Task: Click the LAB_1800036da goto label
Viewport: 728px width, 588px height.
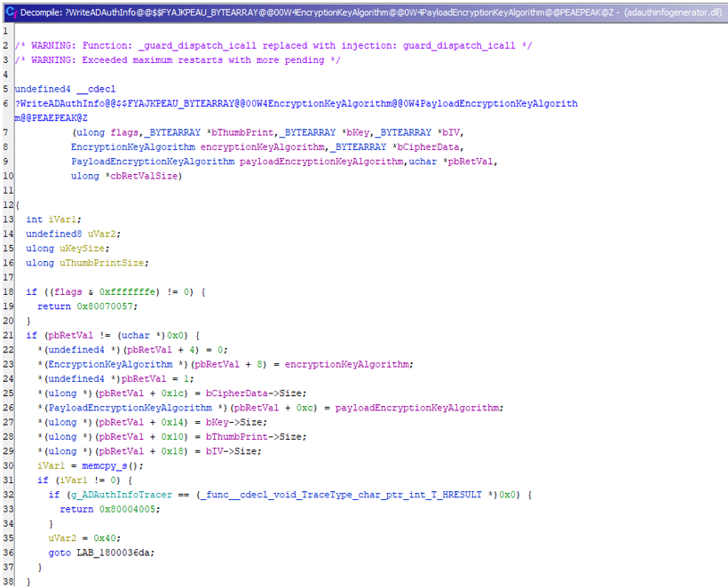Action: click(113, 552)
